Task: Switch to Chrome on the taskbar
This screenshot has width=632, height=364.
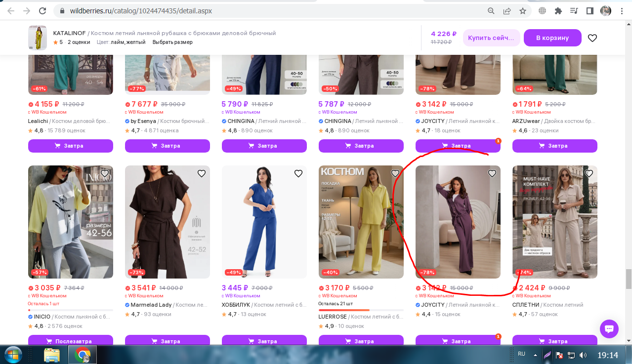Action: pos(83,355)
